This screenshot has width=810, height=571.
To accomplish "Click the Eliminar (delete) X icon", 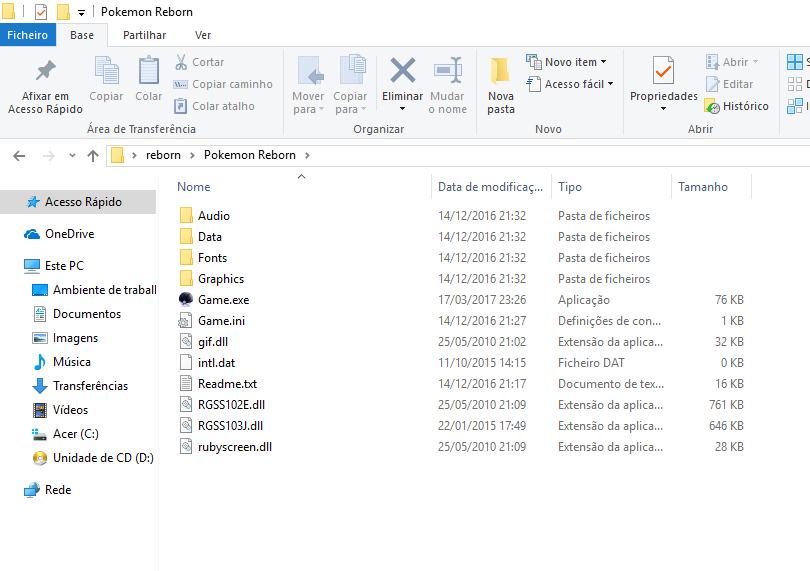I will point(402,72).
